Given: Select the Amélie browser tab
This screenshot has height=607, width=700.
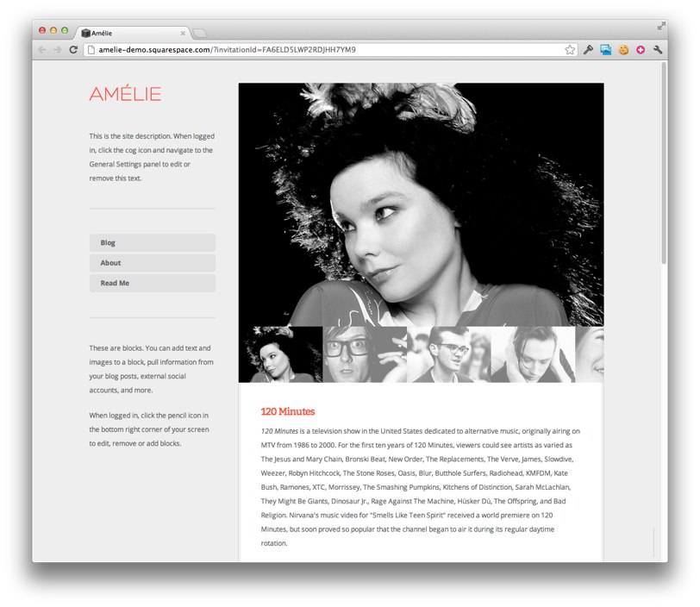Looking at the screenshot, I should tap(133, 33).
